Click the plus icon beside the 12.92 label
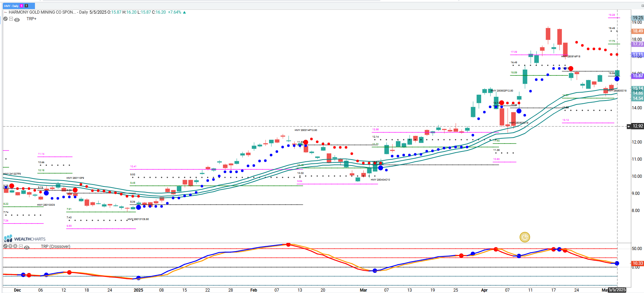 pyautogui.click(x=629, y=126)
